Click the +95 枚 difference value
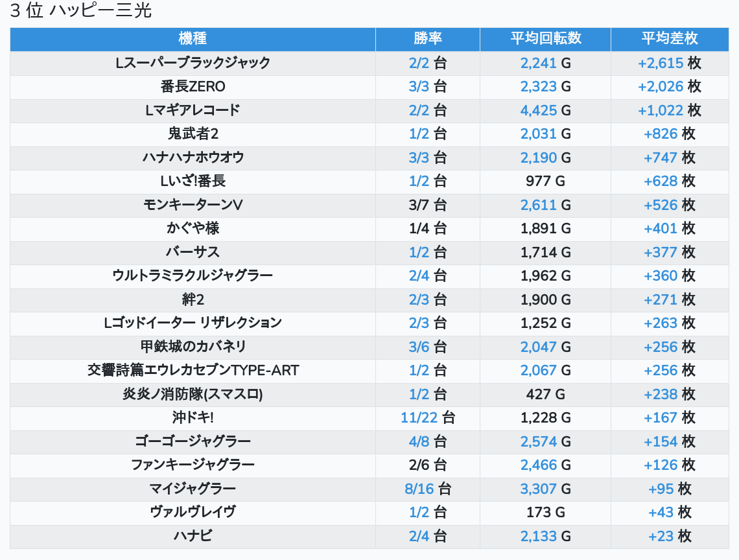The image size is (739, 560). coord(669,489)
